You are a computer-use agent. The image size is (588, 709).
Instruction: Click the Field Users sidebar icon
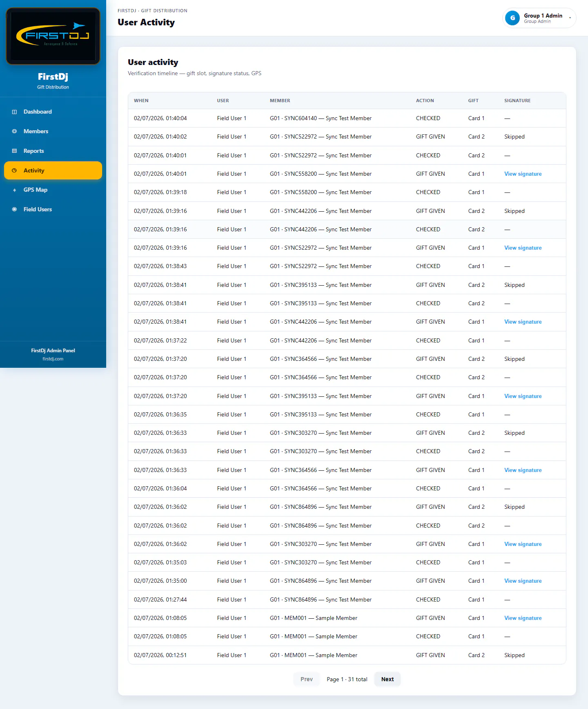coord(14,210)
